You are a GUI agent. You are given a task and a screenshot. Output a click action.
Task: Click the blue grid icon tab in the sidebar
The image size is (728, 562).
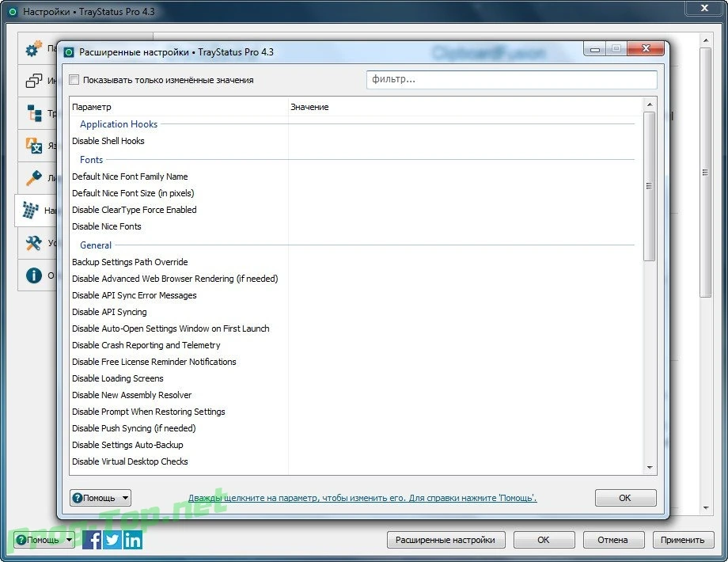(x=31, y=210)
